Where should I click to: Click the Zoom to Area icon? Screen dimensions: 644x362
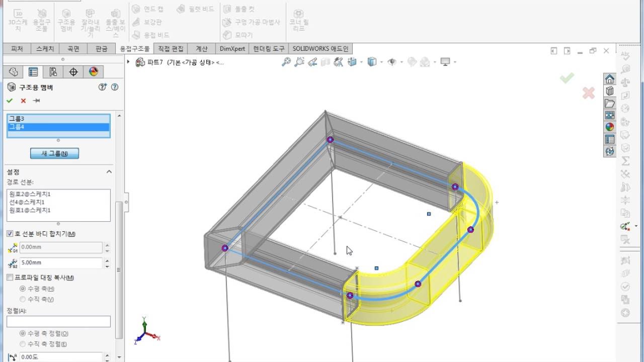pos(299,62)
